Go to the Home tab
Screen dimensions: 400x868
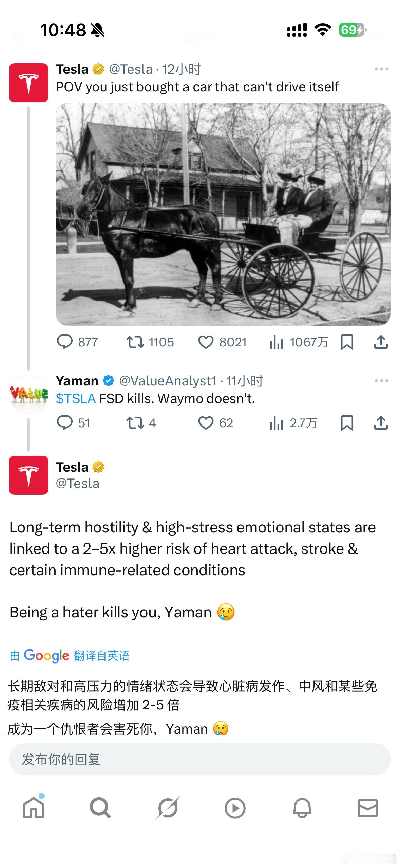(x=34, y=808)
